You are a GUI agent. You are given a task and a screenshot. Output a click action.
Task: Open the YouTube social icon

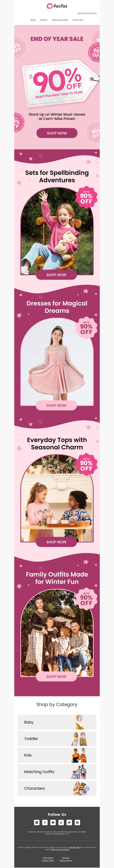[53, 822]
